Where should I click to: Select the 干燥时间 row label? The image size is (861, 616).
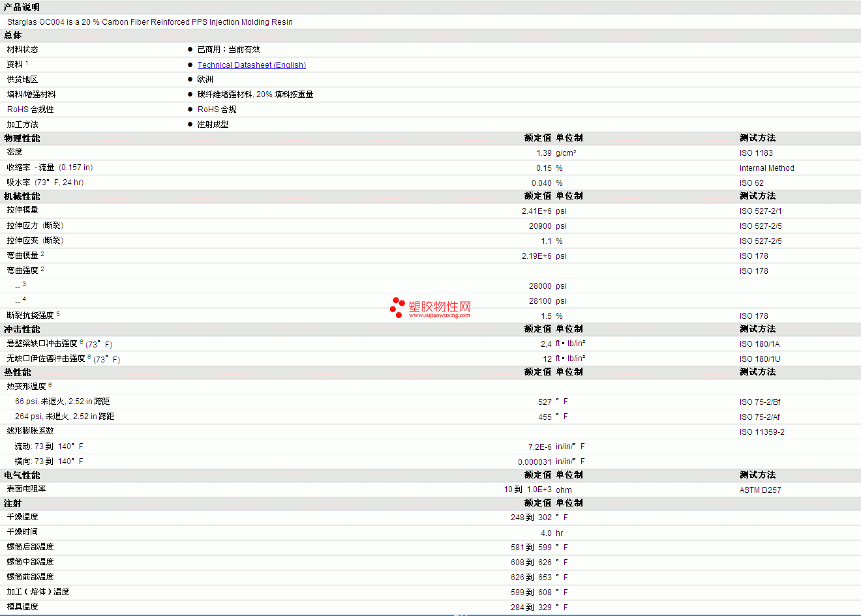tap(23, 532)
